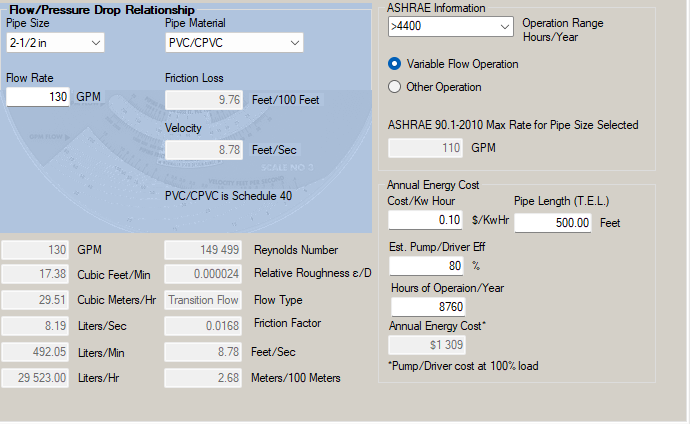Screen dimensions: 690x424
Task: Expand the Pipe Material combo box
Action: pyautogui.click(x=233, y=42)
